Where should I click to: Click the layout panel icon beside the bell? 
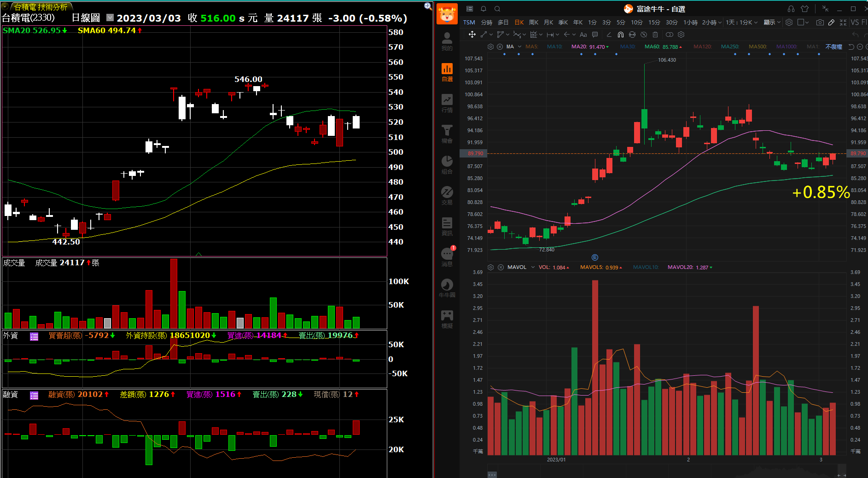(470, 9)
